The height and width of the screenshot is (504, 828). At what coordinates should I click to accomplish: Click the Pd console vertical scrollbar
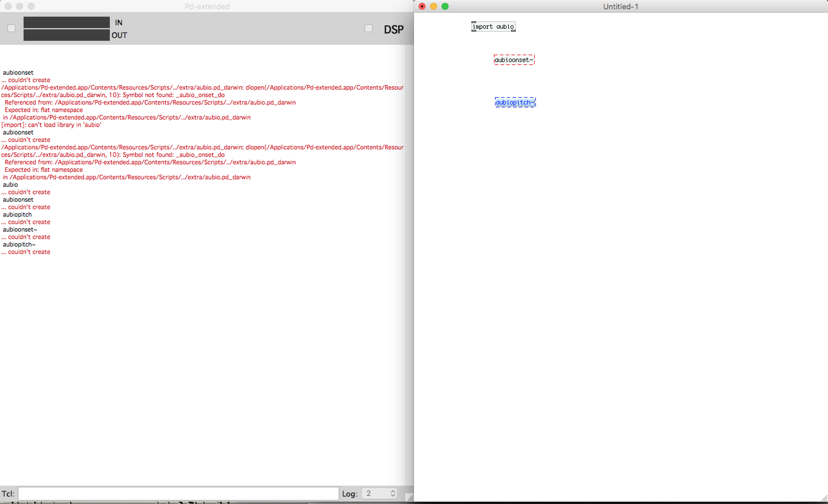(x=409, y=265)
